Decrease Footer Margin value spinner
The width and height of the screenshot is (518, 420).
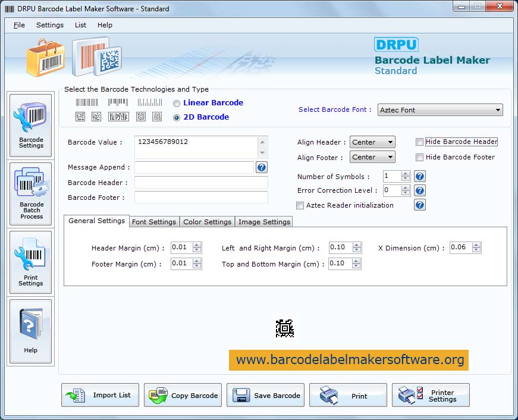pos(197,266)
